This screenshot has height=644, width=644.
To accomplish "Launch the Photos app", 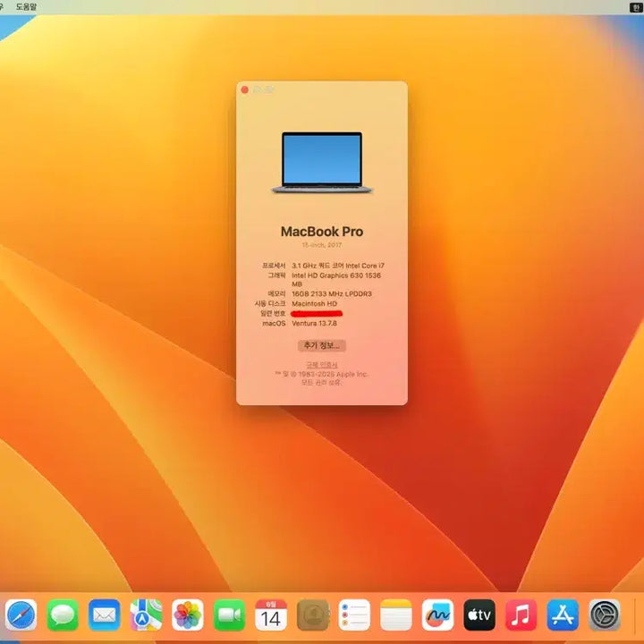I will coord(188,614).
